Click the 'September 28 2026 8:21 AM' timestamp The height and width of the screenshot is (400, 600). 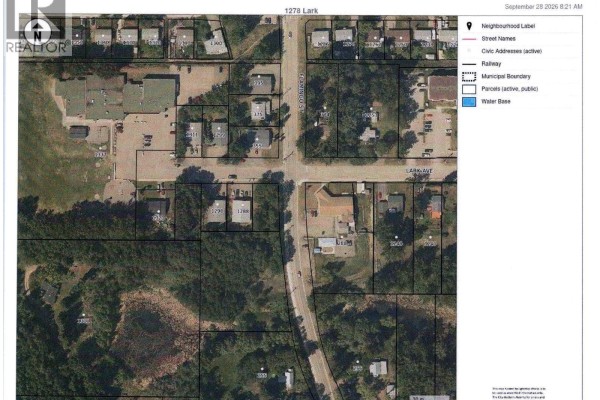click(x=543, y=7)
